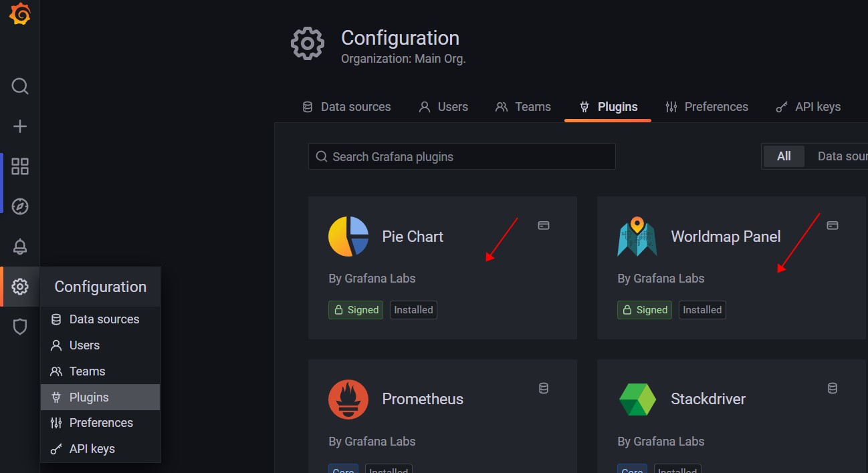Open the Pie Chart plugin title
The height and width of the screenshot is (473, 868).
(x=413, y=236)
